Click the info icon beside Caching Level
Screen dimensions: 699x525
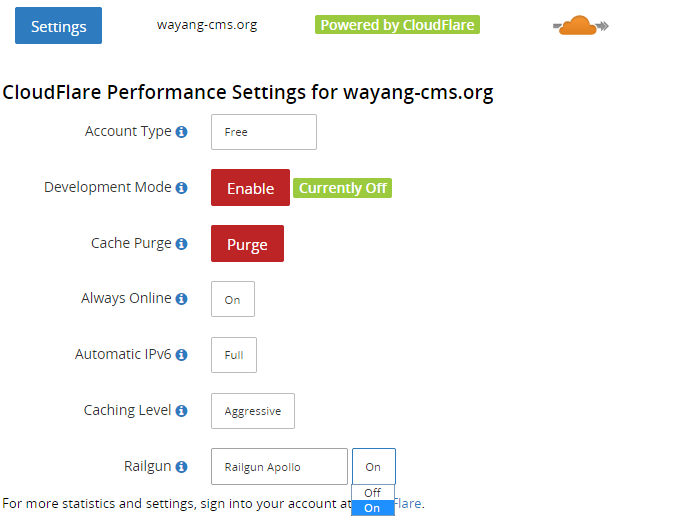(181, 411)
